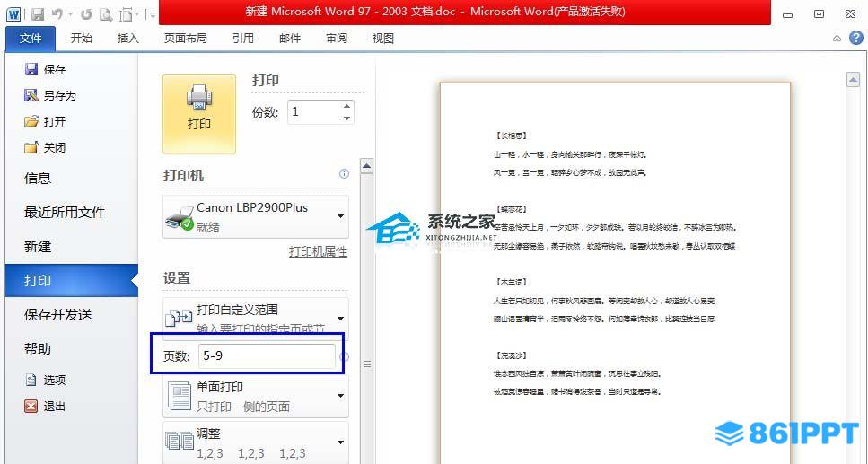Click the 【木兰词】 heading in preview
The width and height of the screenshot is (868, 464).
(x=510, y=283)
